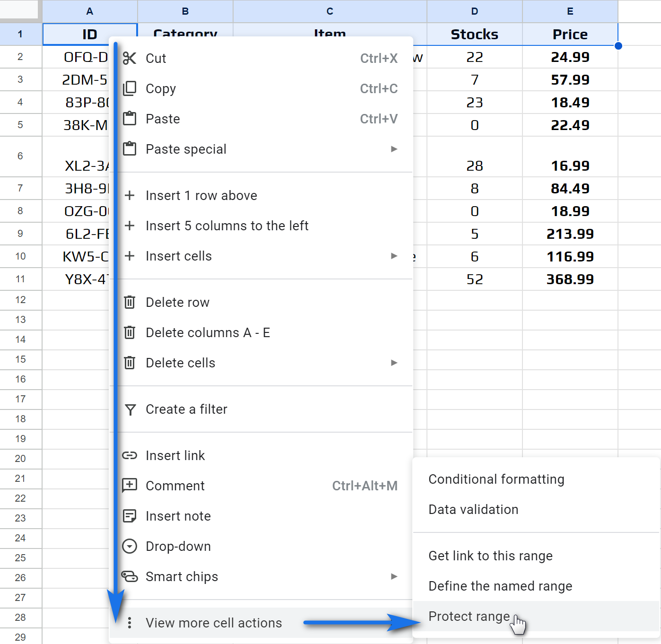Viewport: 661px width, 644px height.
Task: Select column B header
Action: pyautogui.click(x=185, y=11)
